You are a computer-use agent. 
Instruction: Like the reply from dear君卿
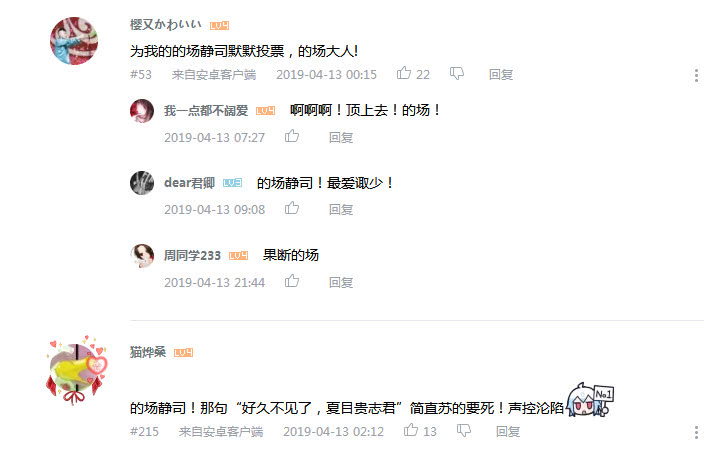tap(292, 208)
